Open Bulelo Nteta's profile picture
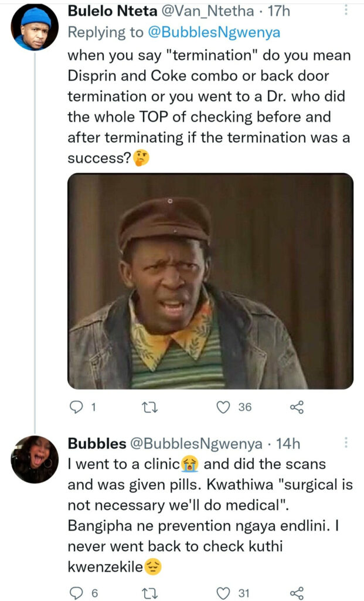The image size is (364, 601). [x=35, y=27]
